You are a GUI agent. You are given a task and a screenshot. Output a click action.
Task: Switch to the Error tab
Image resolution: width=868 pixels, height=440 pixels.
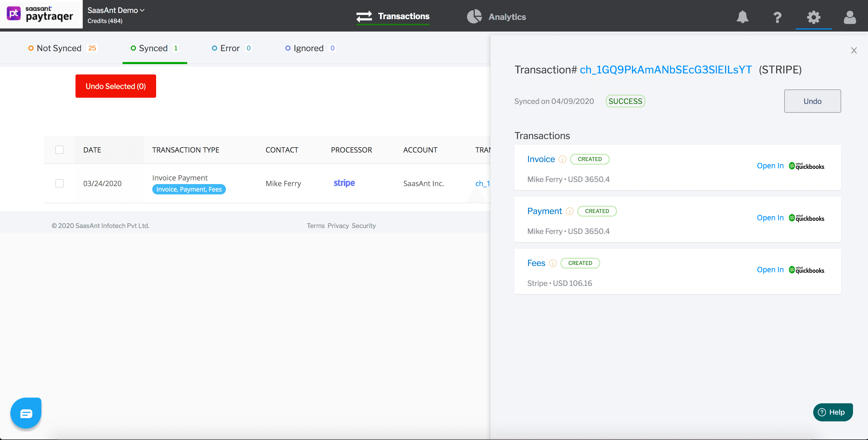pyautogui.click(x=232, y=48)
